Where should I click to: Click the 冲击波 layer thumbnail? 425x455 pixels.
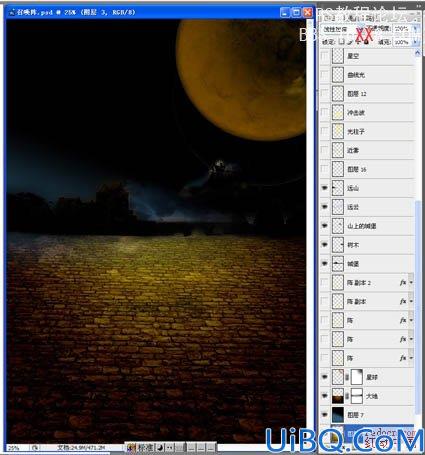click(x=338, y=113)
